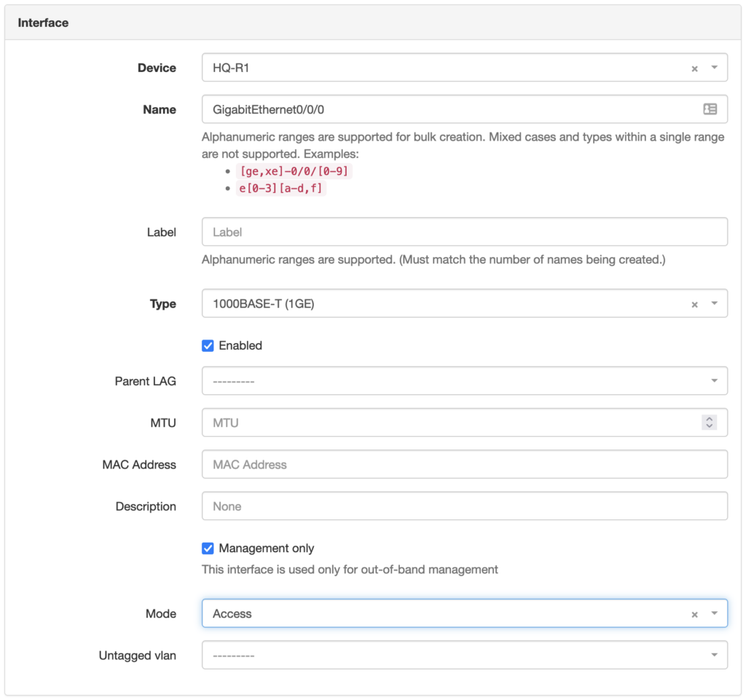Click the contact card icon in Name field
The image size is (746, 700).
pyautogui.click(x=710, y=109)
